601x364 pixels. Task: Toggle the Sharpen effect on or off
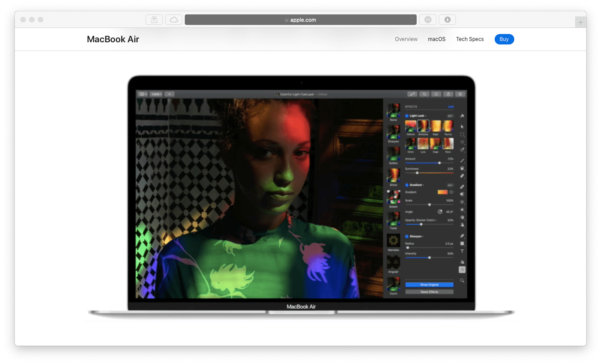(407, 236)
